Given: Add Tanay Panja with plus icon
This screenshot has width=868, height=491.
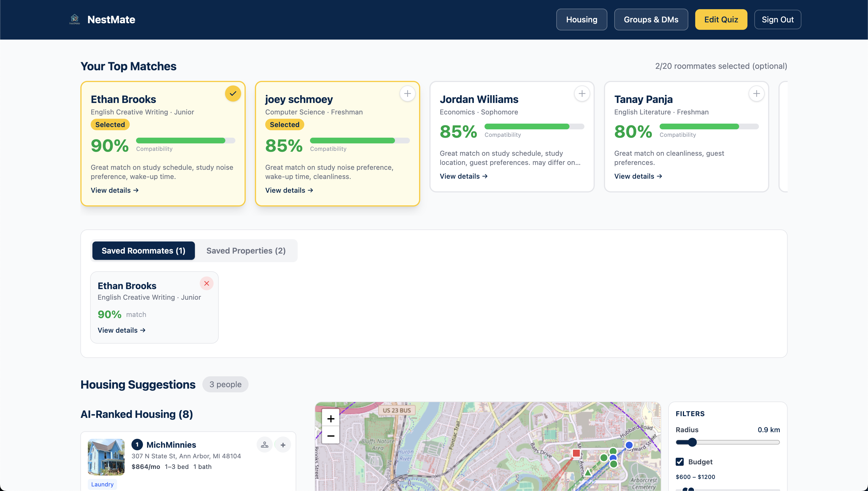Looking at the screenshot, I should point(756,93).
